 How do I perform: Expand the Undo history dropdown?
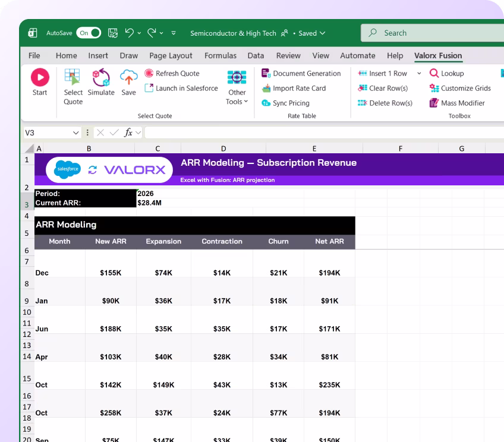click(x=139, y=33)
